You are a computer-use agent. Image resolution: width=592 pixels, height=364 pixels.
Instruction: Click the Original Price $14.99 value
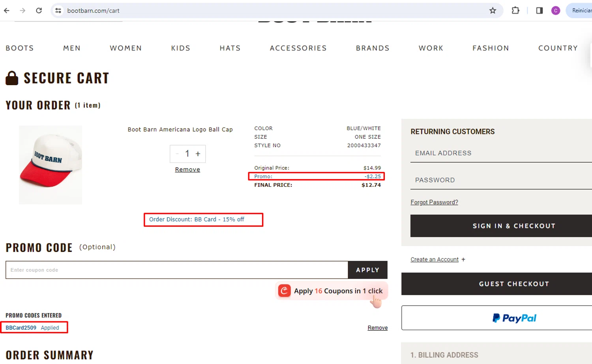coord(372,168)
